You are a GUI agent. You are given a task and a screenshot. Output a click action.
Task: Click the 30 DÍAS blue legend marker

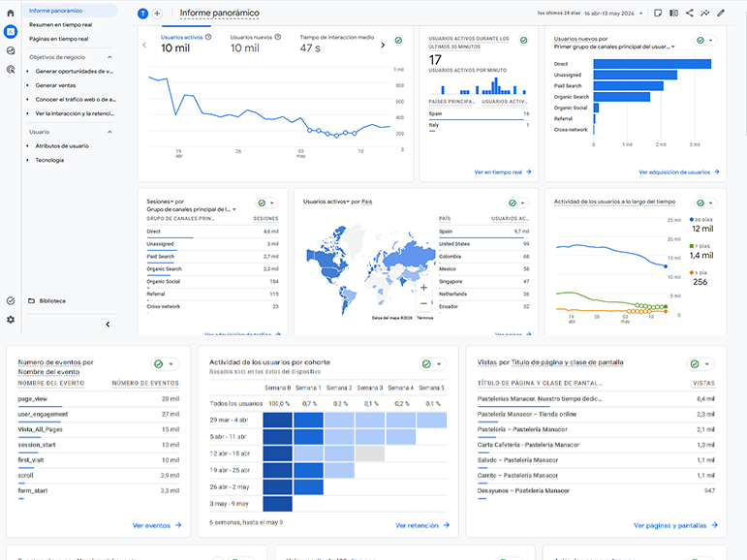691,220
